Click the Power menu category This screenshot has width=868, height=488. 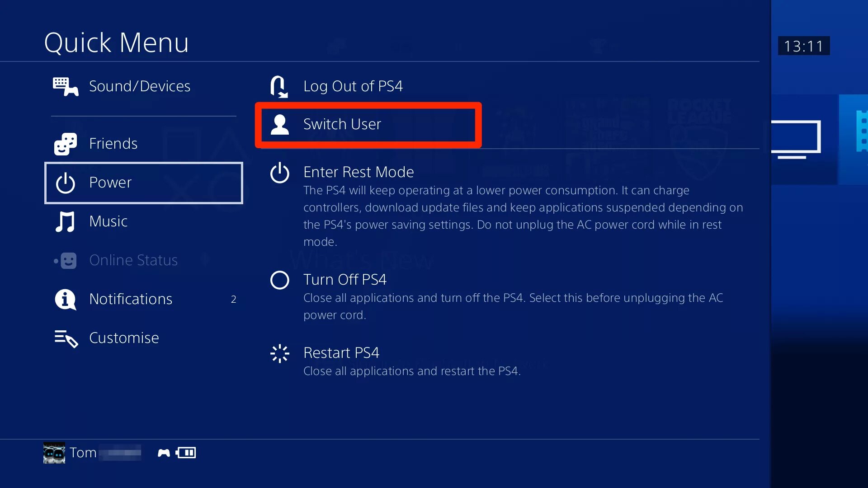pos(143,183)
